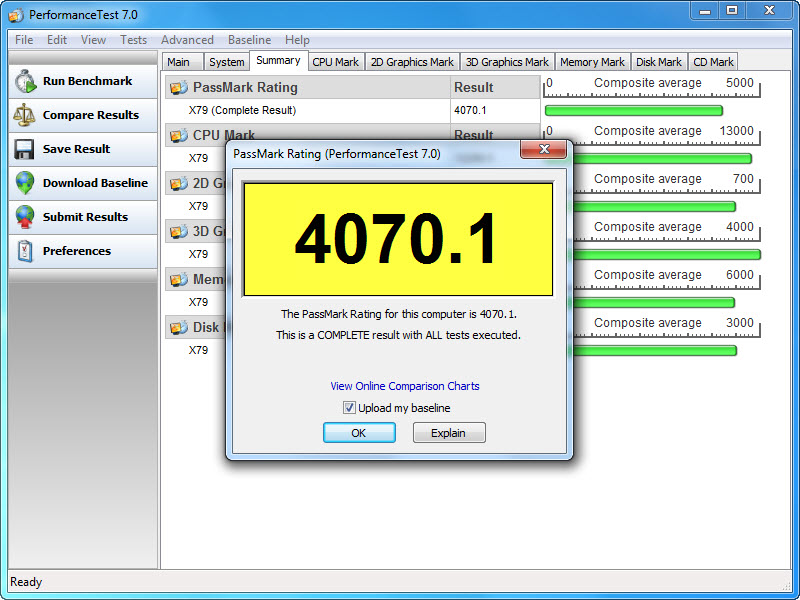Viewport: 800px width, 600px height.
Task: Click the Memory row header icon
Action: click(179, 280)
